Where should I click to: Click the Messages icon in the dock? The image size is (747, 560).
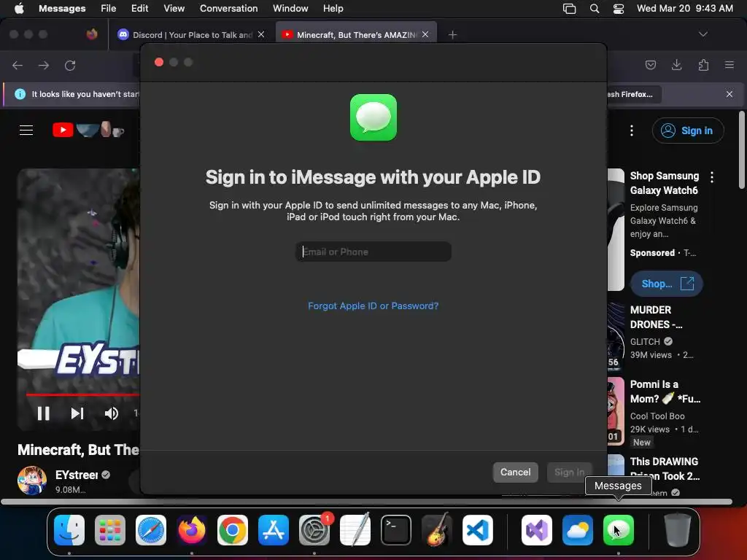tap(619, 530)
